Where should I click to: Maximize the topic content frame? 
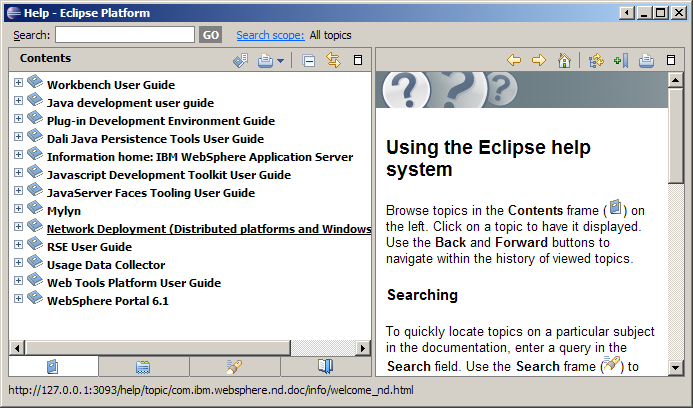tap(671, 60)
